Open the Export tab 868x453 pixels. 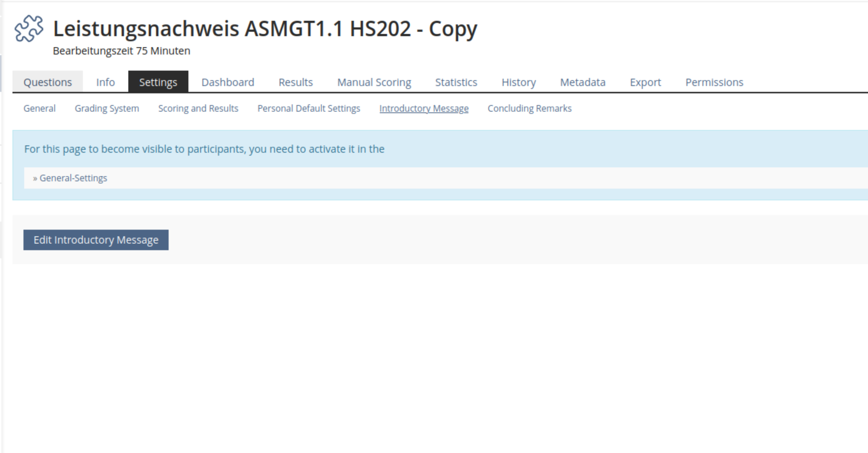pyautogui.click(x=645, y=82)
